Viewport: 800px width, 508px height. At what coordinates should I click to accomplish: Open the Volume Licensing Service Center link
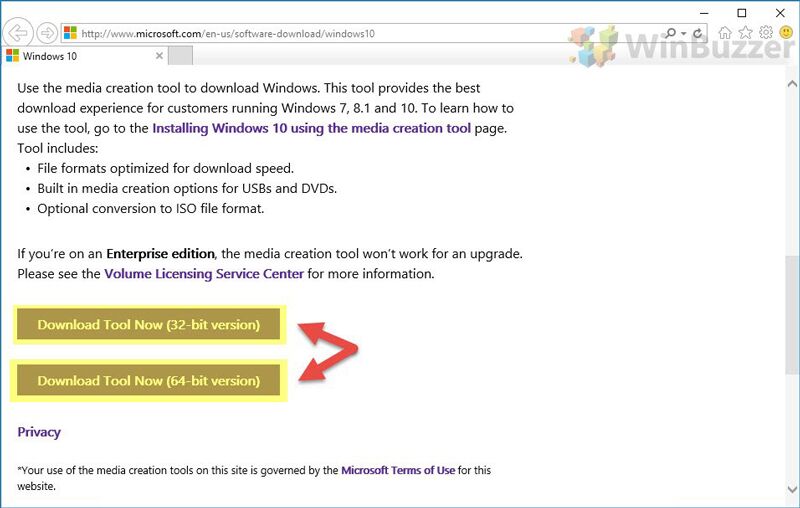pyautogui.click(x=204, y=274)
